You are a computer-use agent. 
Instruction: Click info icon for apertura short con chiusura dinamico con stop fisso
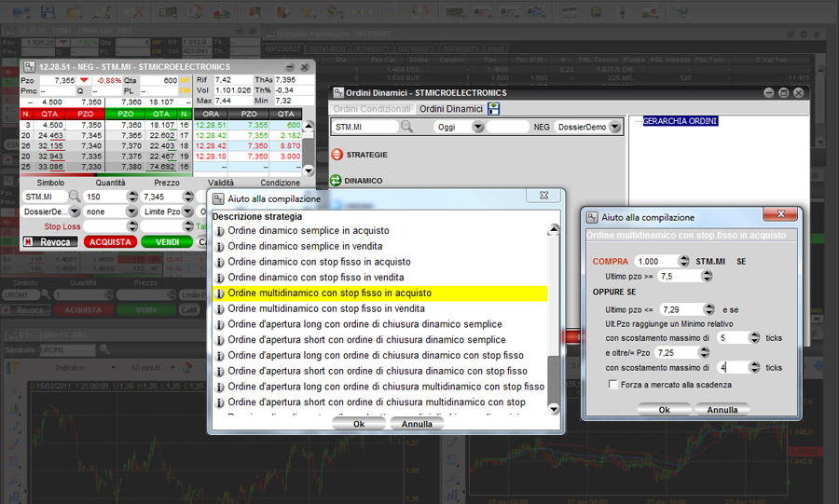pos(219,372)
